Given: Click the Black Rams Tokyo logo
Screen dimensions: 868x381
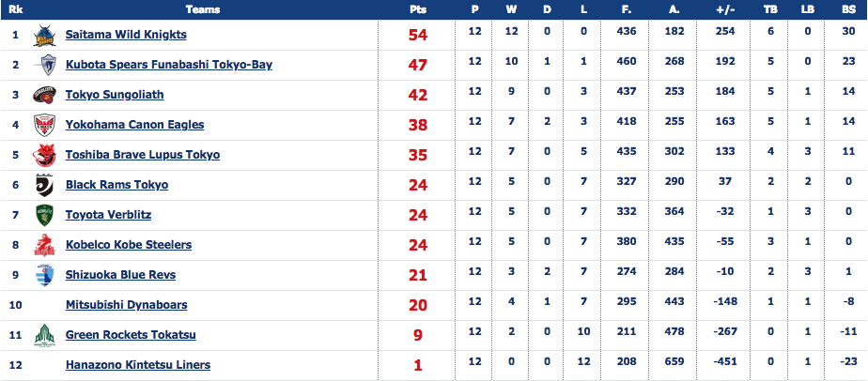Looking at the screenshot, I should [x=44, y=185].
